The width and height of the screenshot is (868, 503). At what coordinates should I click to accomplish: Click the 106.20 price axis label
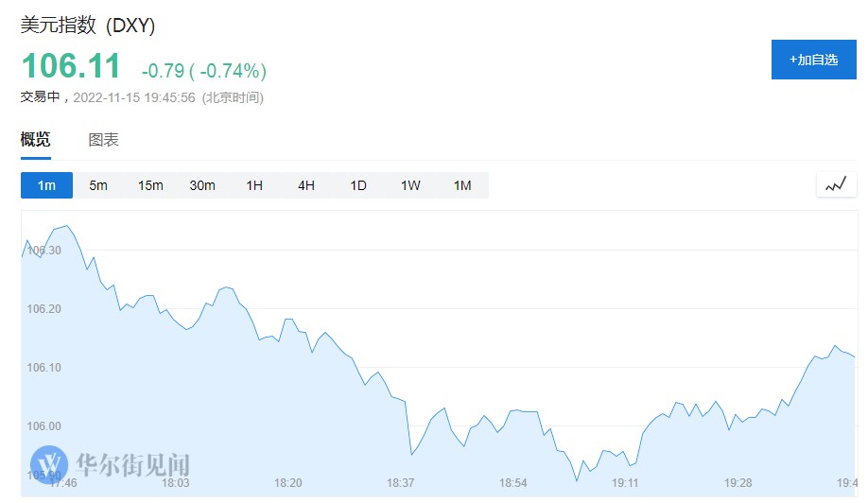[x=43, y=309]
